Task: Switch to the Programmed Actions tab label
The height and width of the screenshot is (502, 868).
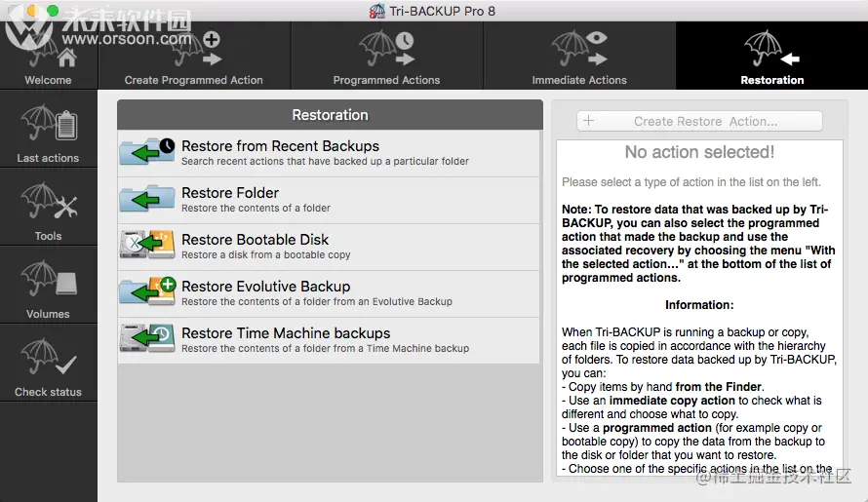Action: point(386,80)
